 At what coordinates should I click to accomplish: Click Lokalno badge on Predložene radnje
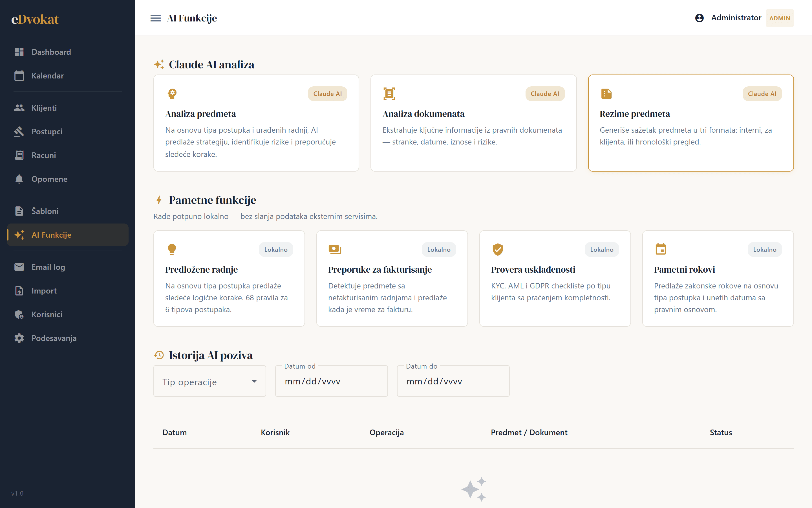coord(276,250)
